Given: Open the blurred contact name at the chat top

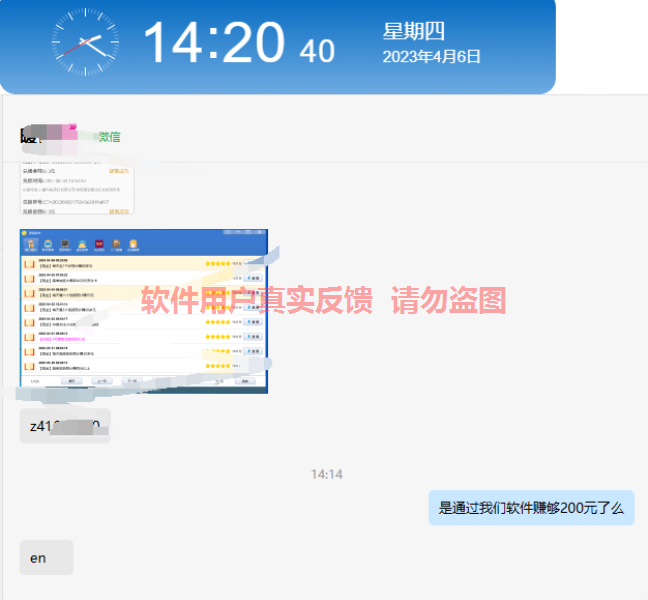Looking at the screenshot, I should [x=50, y=135].
